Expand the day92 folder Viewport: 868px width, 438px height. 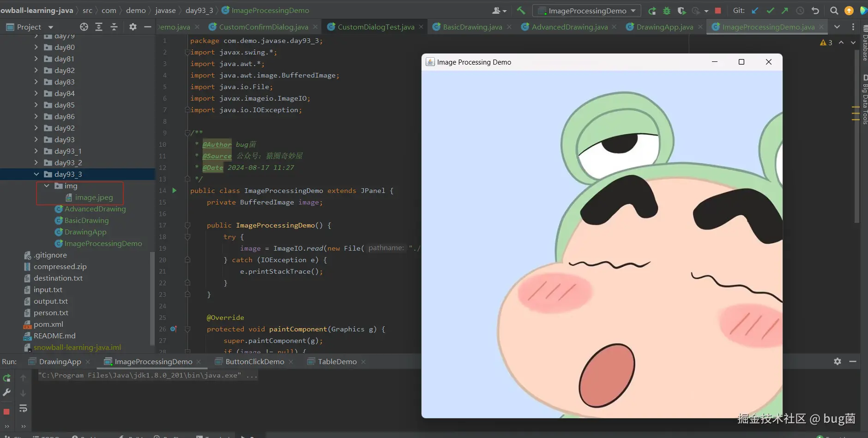click(36, 128)
